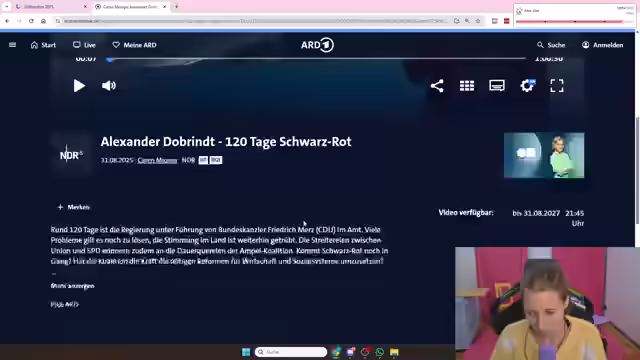The height and width of the screenshot is (360, 640).
Task: Go forward in the browser
Action: pos(19,21)
